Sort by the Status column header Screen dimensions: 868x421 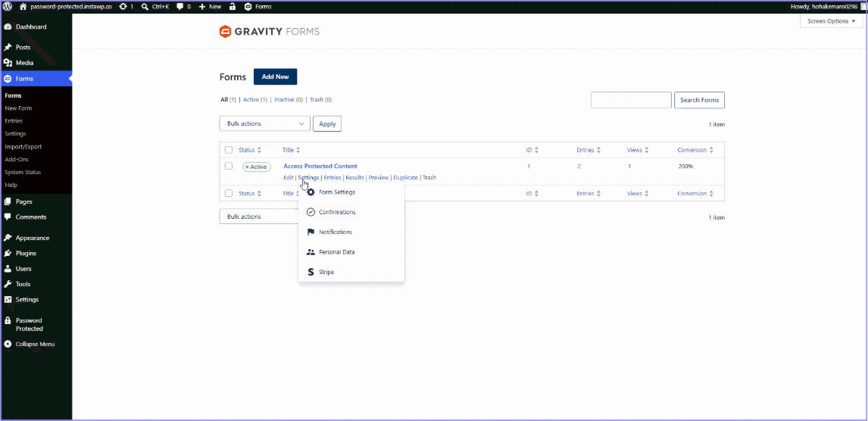click(250, 150)
